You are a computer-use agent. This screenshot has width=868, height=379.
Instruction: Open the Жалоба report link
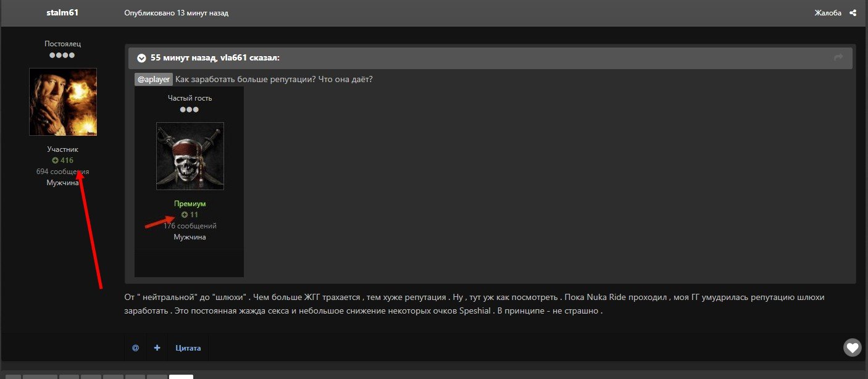[828, 13]
